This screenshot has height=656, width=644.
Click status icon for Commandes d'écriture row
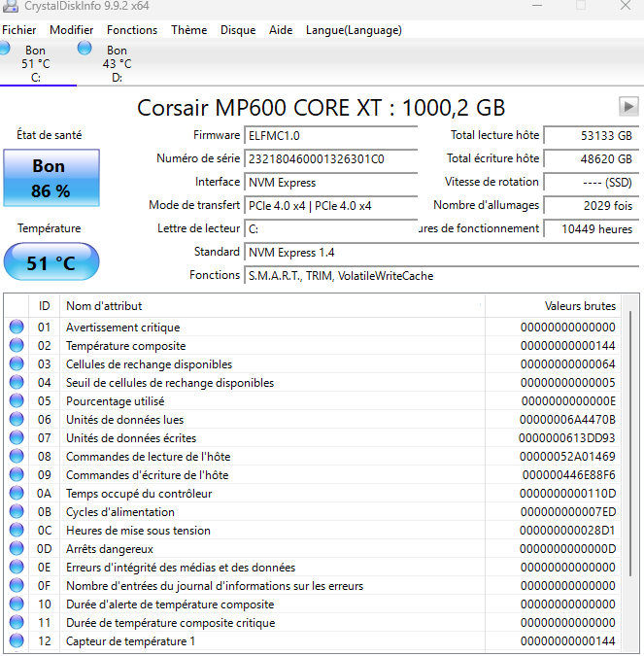(x=17, y=474)
